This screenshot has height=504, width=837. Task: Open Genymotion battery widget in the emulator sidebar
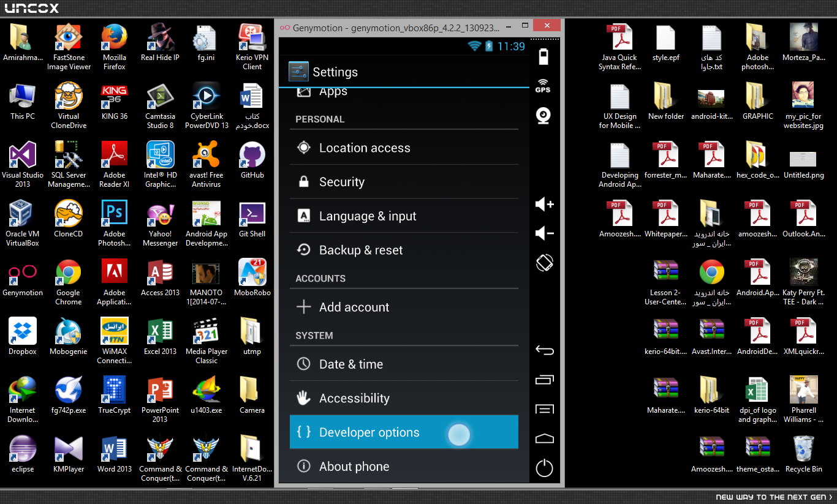tap(543, 57)
